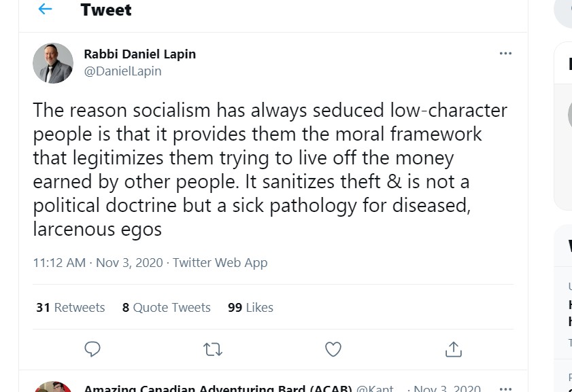The width and height of the screenshot is (572, 392).
Task: See who gave the 99 Likes
Action: tap(250, 308)
